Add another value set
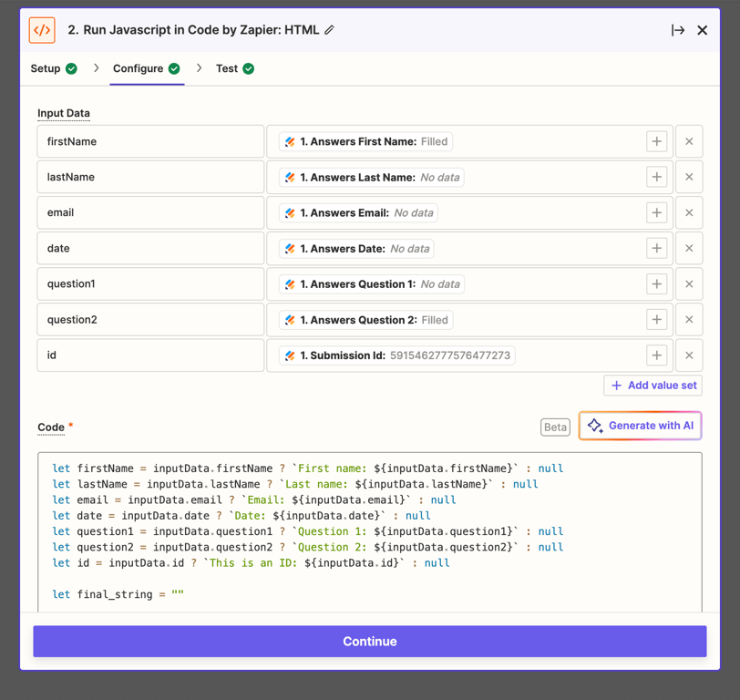 (x=653, y=386)
